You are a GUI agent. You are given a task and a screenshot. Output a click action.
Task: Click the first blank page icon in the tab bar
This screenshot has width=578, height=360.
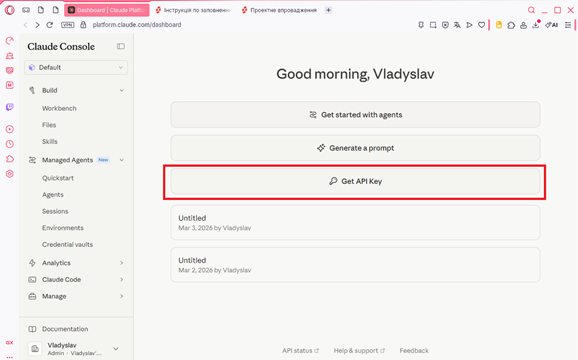click(41, 10)
